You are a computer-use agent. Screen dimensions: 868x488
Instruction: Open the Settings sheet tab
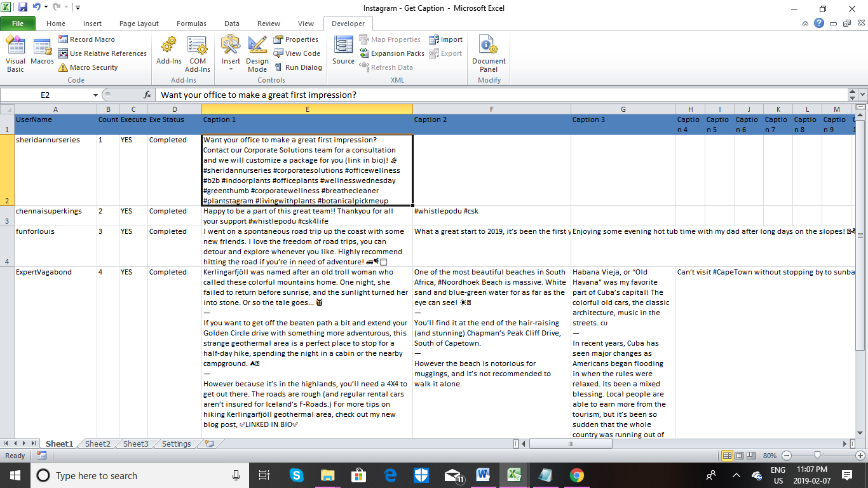click(x=176, y=444)
